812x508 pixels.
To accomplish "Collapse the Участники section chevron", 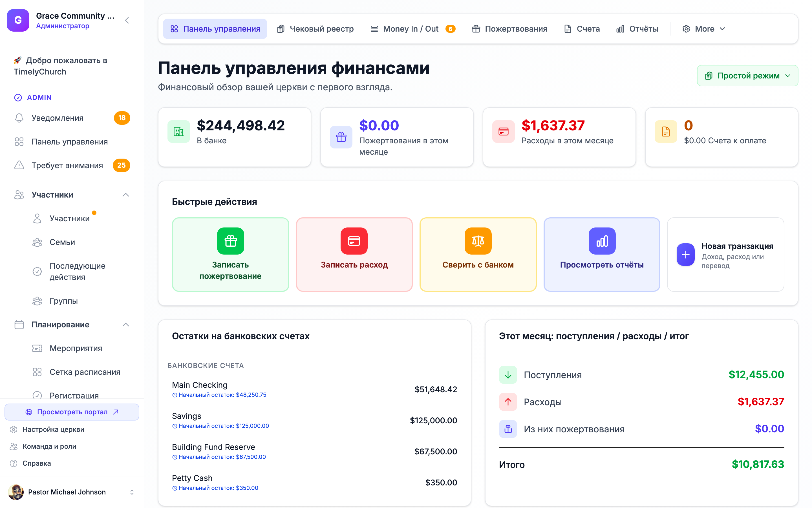I will coord(126,194).
